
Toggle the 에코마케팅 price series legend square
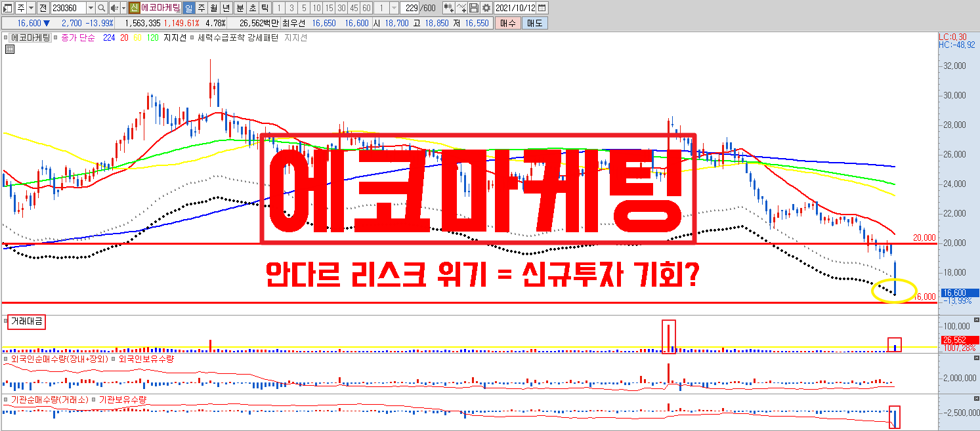click(5, 37)
